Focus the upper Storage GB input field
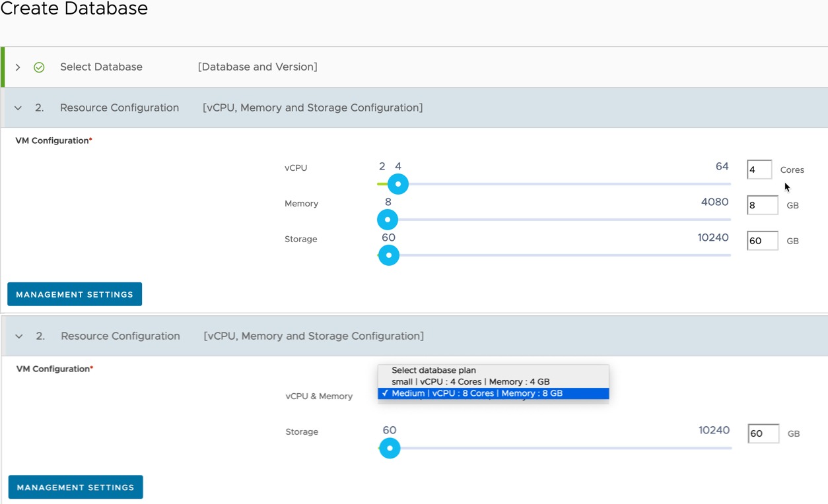828x504 pixels. (x=763, y=241)
